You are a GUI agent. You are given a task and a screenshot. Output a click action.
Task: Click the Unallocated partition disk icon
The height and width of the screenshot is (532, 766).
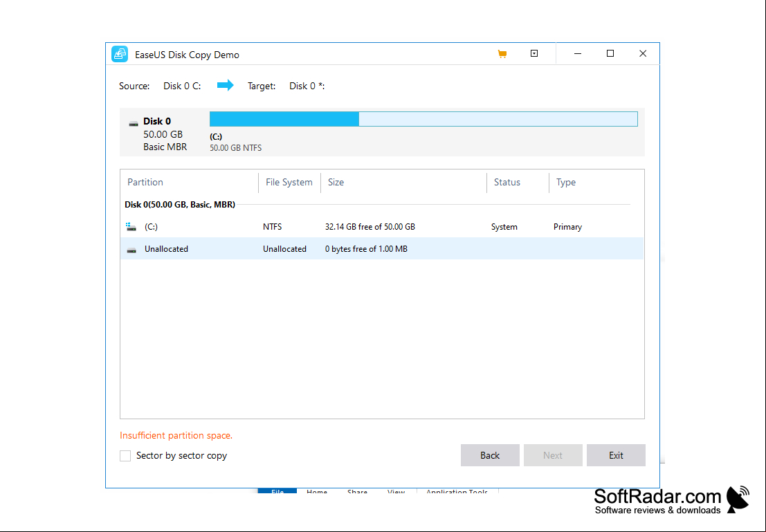pos(131,250)
